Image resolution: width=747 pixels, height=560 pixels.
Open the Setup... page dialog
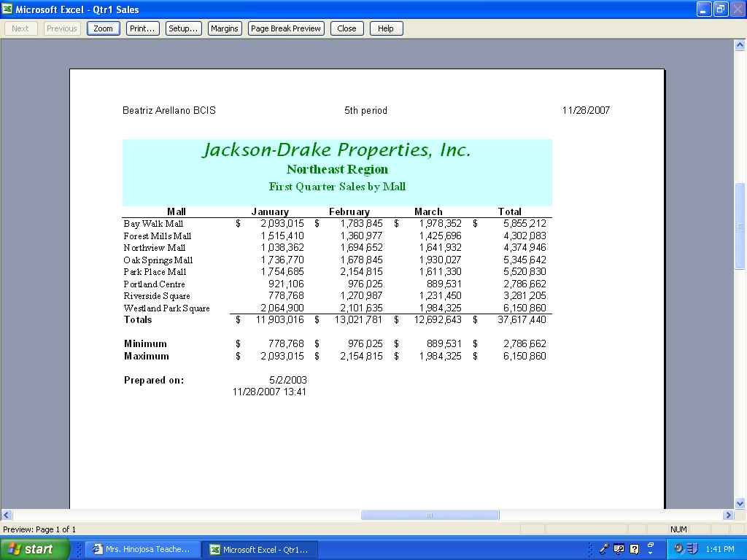pyautogui.click(x=183, y=28)
